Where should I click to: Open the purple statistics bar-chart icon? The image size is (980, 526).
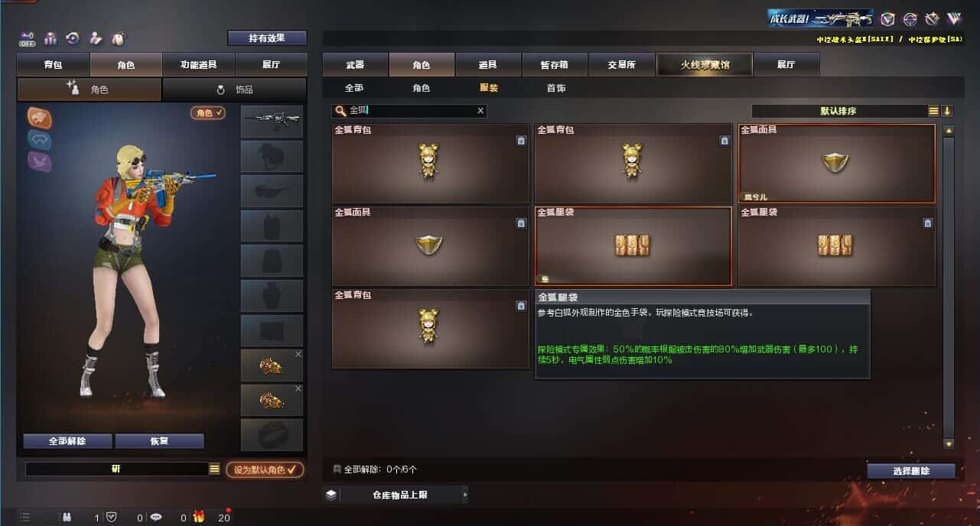coord(50,38)
